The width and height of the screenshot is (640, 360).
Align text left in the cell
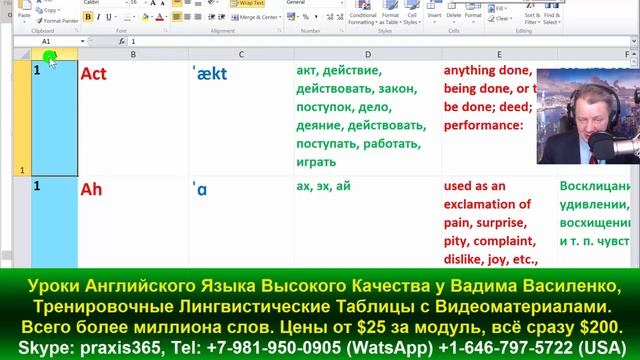tap(177, 17)
